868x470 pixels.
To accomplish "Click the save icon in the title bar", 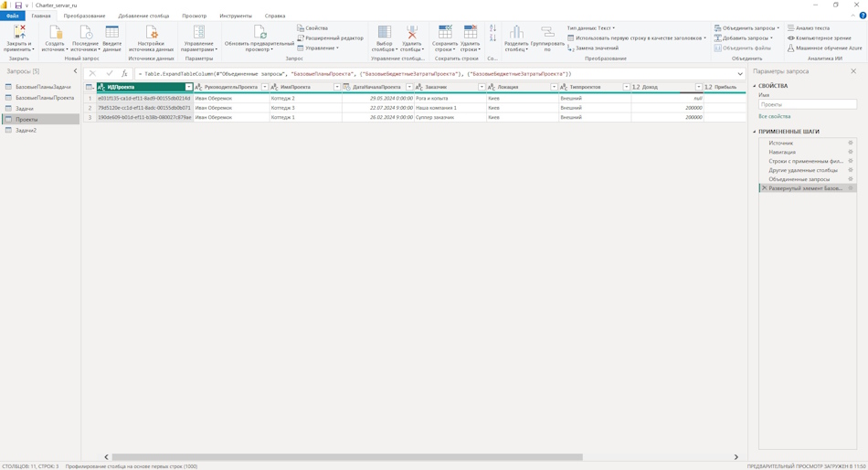I will [x=18, y=5].
